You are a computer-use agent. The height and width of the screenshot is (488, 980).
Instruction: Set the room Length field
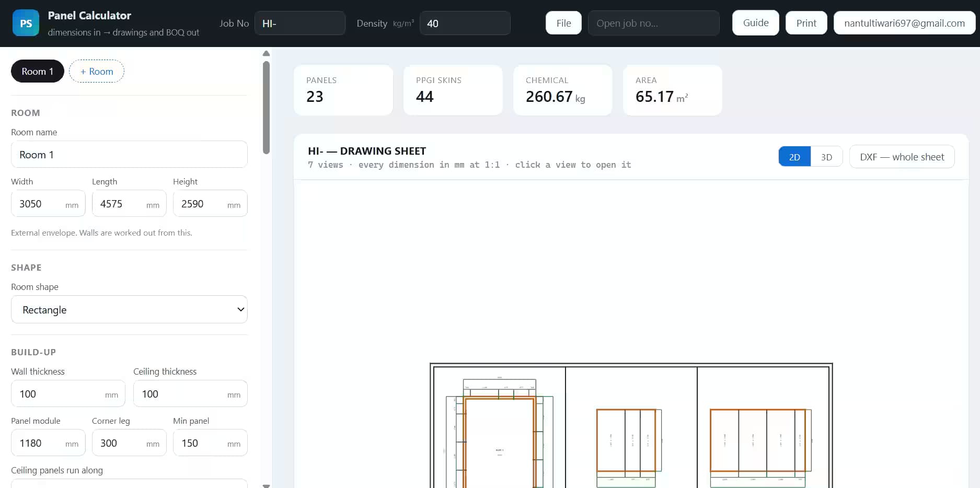point(129,204)
